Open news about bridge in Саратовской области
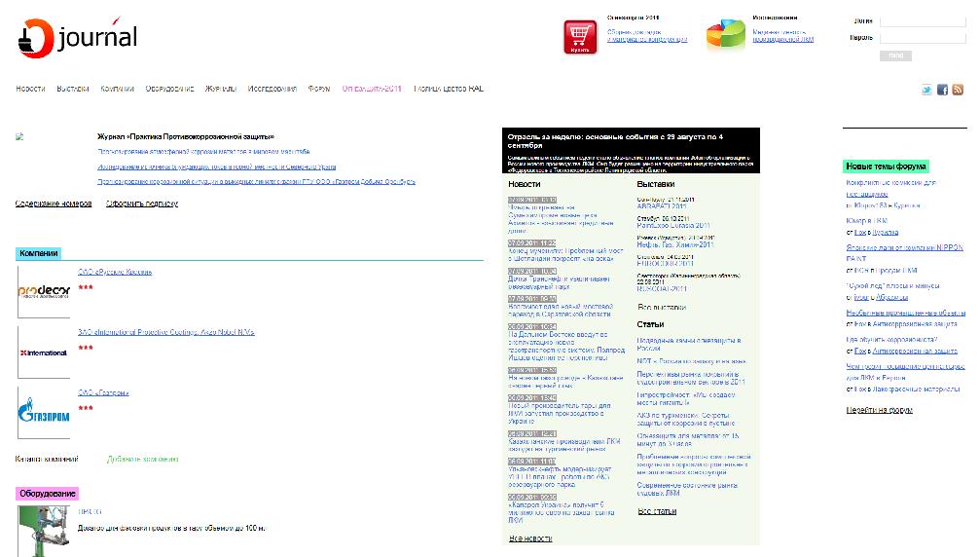 coord(561,311)
